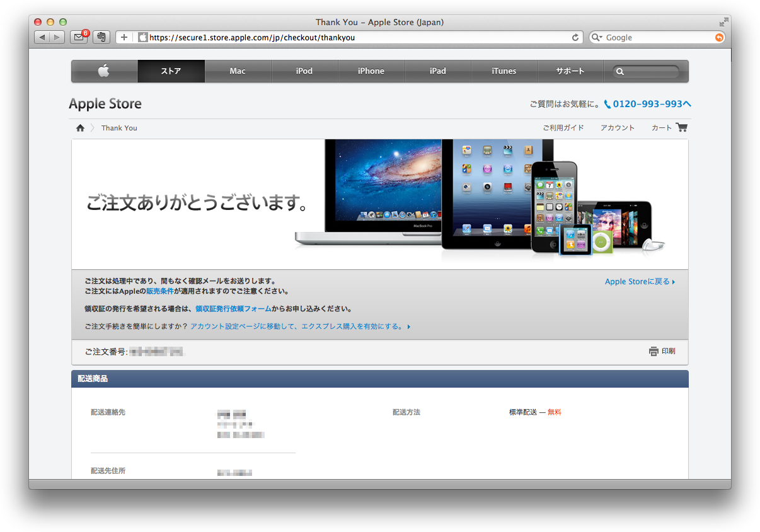Click the Evernote elephant toolbar icon

click(x=101, y=38)
